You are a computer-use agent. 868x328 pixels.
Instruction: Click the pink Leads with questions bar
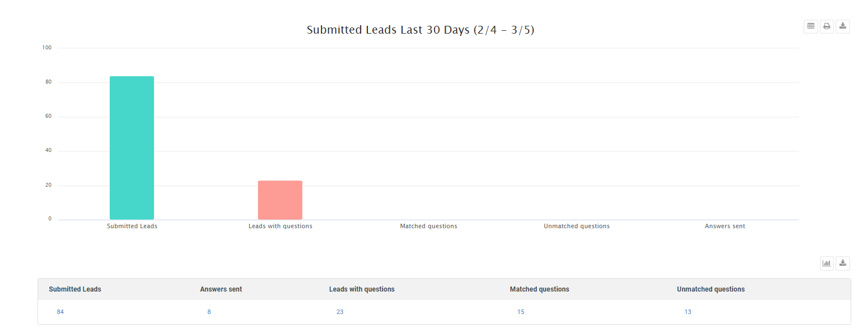(280, 200)
